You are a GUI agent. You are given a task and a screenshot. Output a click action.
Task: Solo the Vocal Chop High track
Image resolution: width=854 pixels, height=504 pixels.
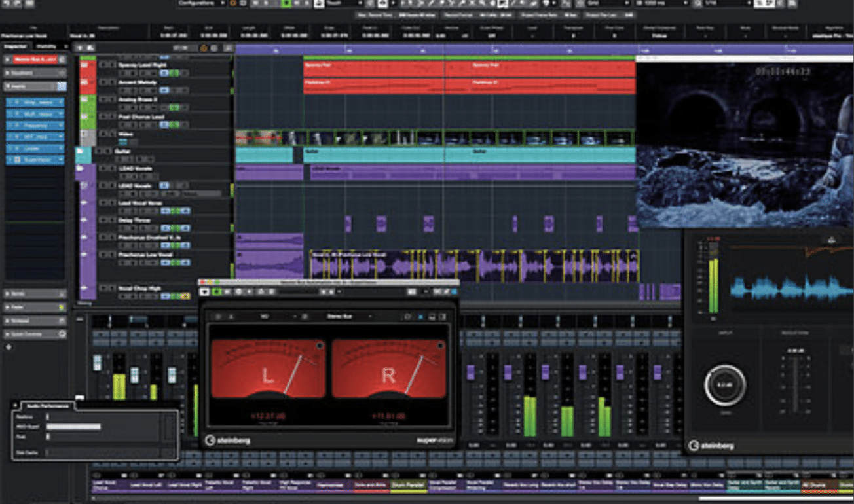click(111, 288)
